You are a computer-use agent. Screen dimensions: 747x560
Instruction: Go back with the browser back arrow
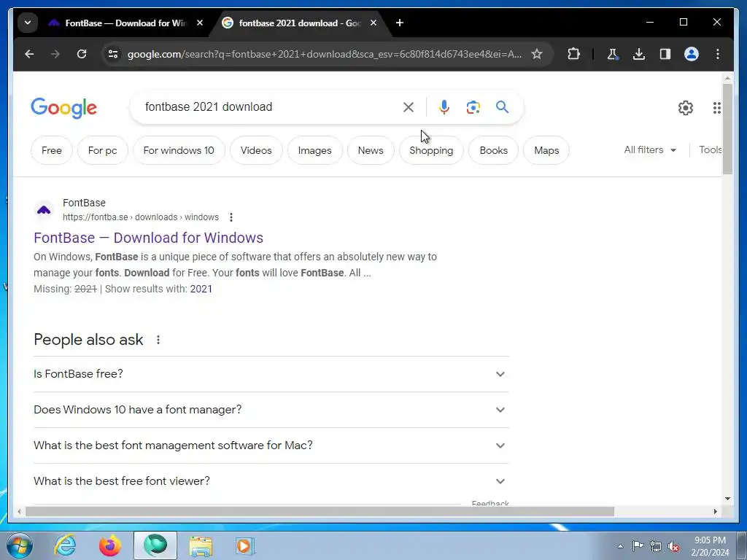click(x=29, y=54)
